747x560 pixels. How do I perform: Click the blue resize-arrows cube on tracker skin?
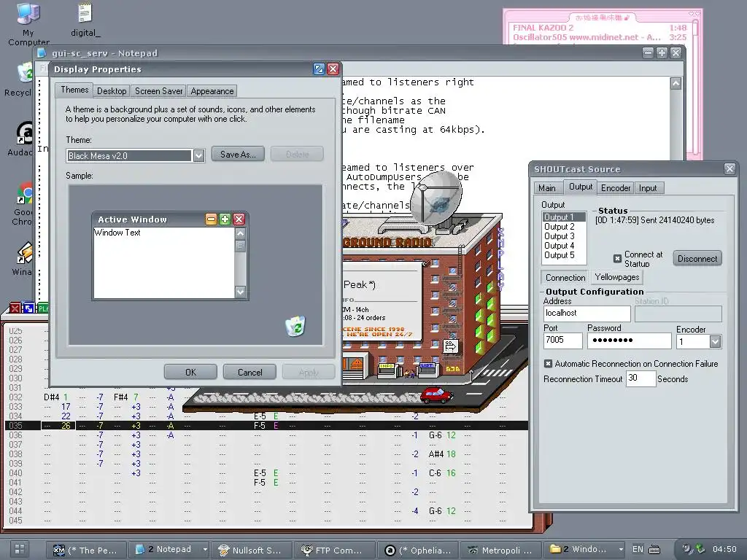click(28, 308)
